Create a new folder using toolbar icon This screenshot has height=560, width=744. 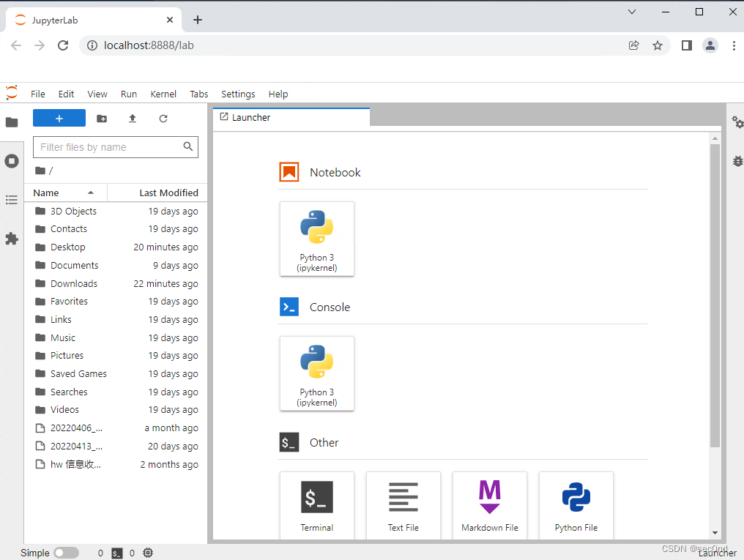[102, 119]
